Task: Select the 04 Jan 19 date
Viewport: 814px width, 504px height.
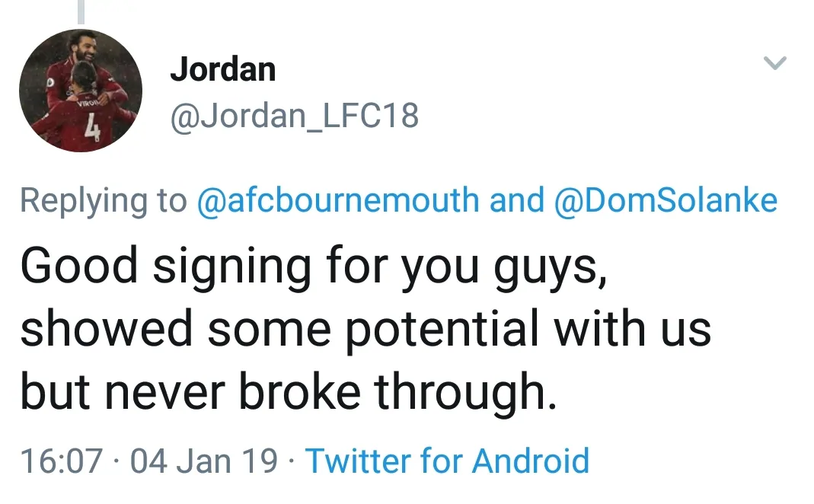Action: pyautogui.click(x=204, y=461)
